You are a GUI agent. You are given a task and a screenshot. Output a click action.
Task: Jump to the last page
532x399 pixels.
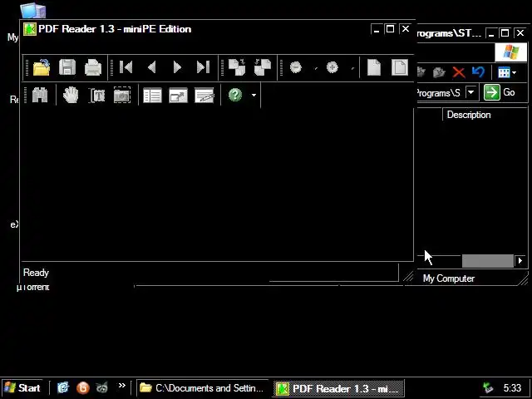point(203,67)
